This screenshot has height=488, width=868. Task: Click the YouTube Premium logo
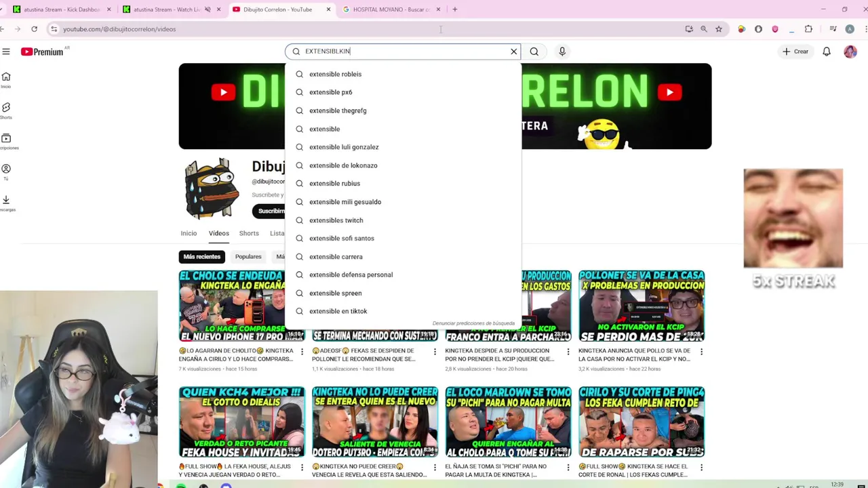click(x=42, y=52)
